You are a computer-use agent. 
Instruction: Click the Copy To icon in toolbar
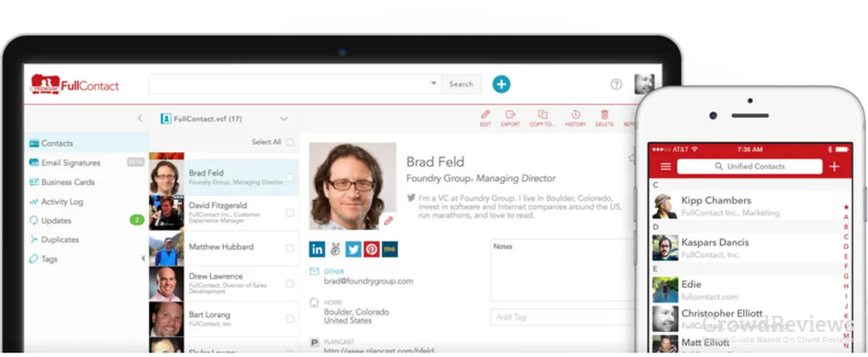click(542, 114)
